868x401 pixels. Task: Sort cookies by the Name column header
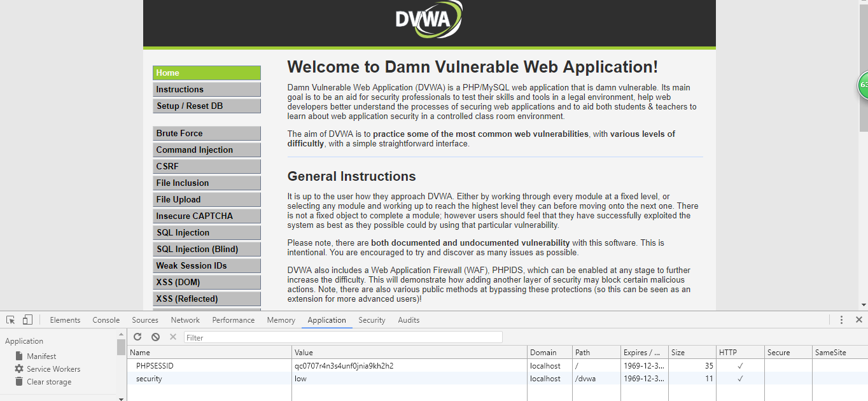coord(209,352)
